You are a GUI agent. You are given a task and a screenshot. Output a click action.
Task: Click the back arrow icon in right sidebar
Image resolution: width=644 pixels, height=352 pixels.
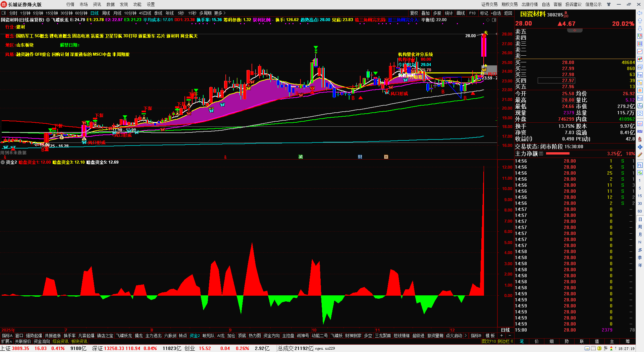click(x=640, y=13)
